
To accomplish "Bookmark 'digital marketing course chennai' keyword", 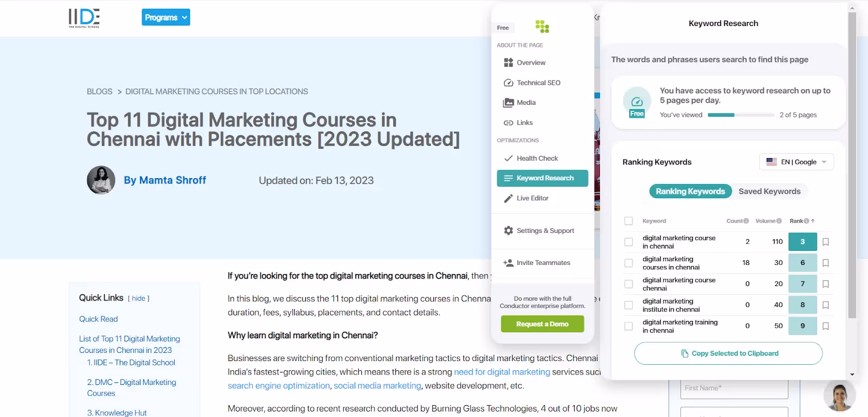I will pos(826,284).
